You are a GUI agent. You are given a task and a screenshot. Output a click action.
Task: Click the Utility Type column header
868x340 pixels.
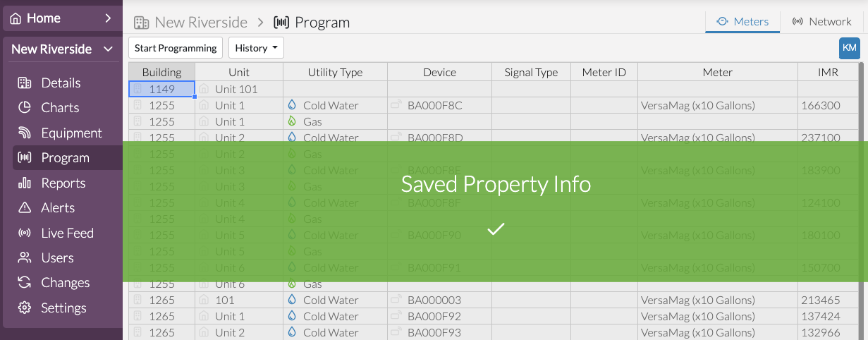pos(335,72)
